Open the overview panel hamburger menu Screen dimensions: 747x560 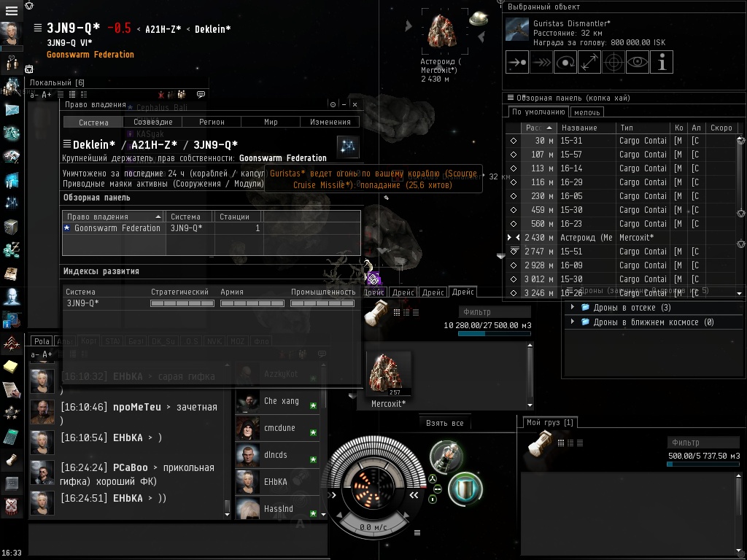pos(510,98)
